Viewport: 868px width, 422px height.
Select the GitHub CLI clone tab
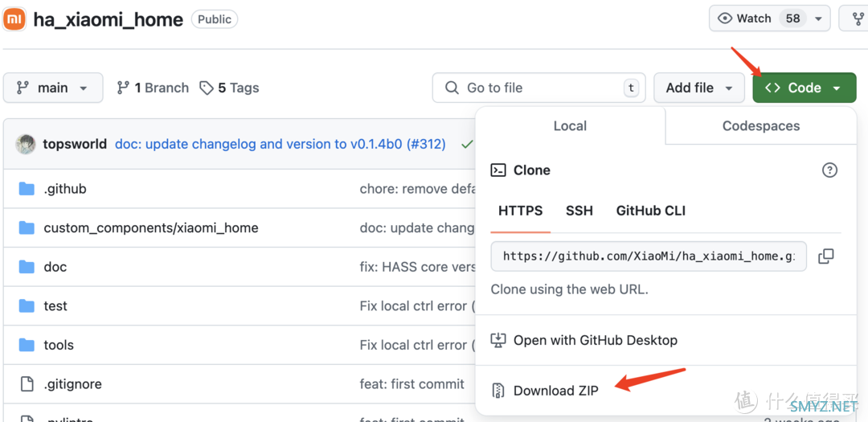click(650, 211)
